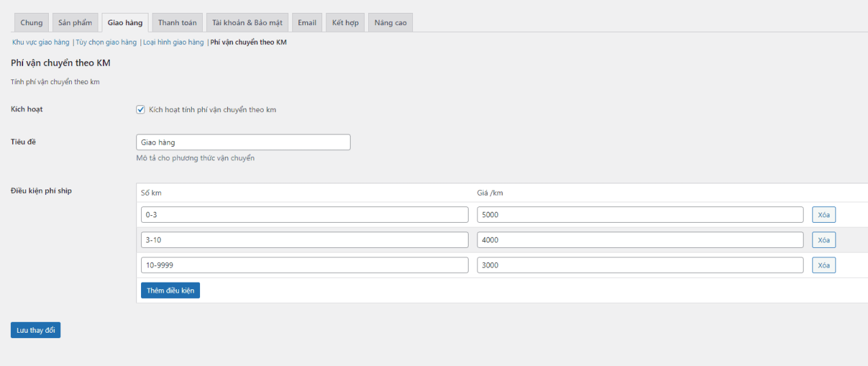Switch to the Nâng cao tab

coord(391,22)
